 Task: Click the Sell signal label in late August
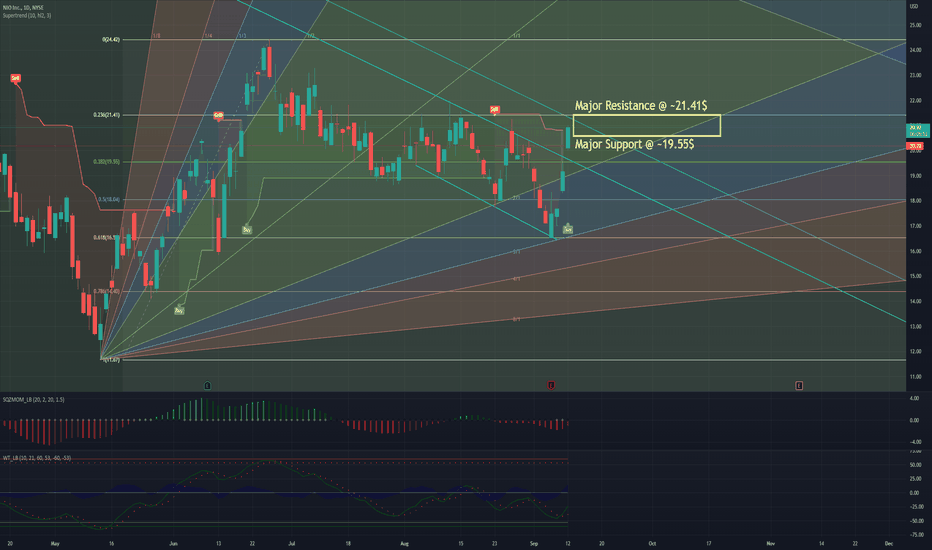[494, 109]
